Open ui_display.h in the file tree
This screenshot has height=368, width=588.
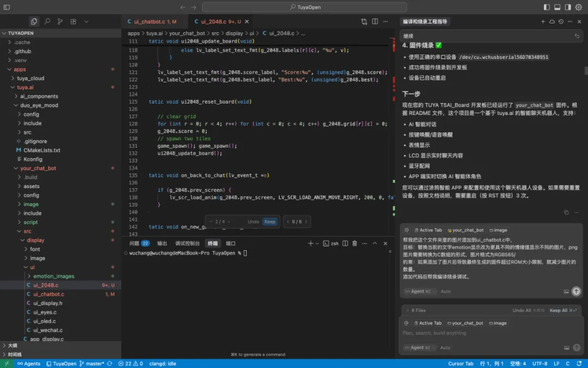(x=47, y=303)
